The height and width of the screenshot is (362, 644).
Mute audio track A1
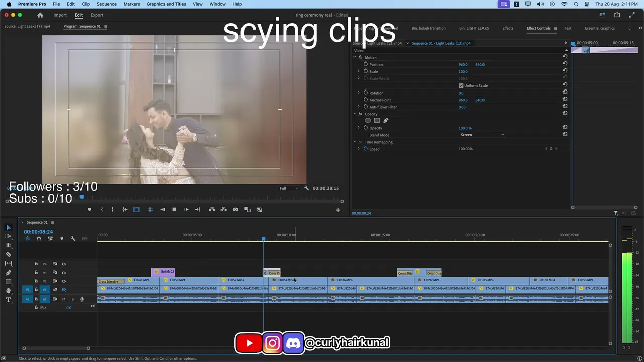[x=63, y=299]
